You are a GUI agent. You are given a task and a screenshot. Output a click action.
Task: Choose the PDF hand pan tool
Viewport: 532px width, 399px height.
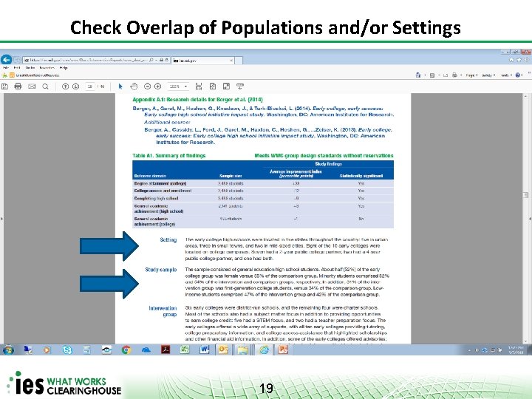134,86
